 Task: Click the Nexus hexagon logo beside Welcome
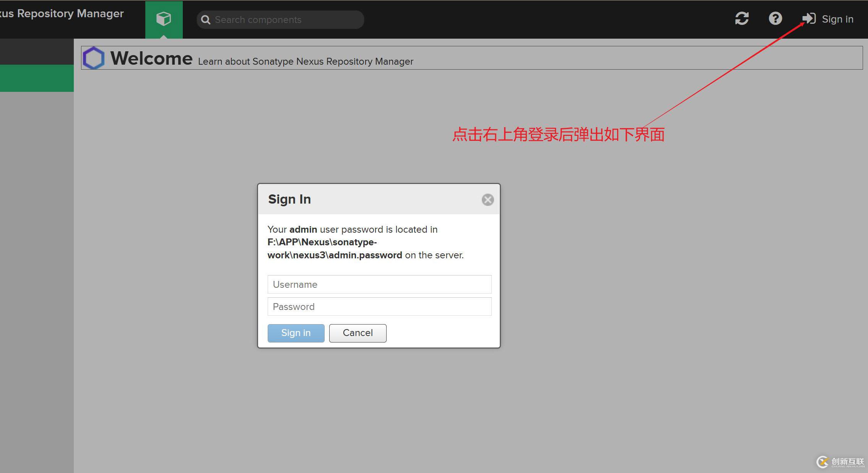(94, 58)
